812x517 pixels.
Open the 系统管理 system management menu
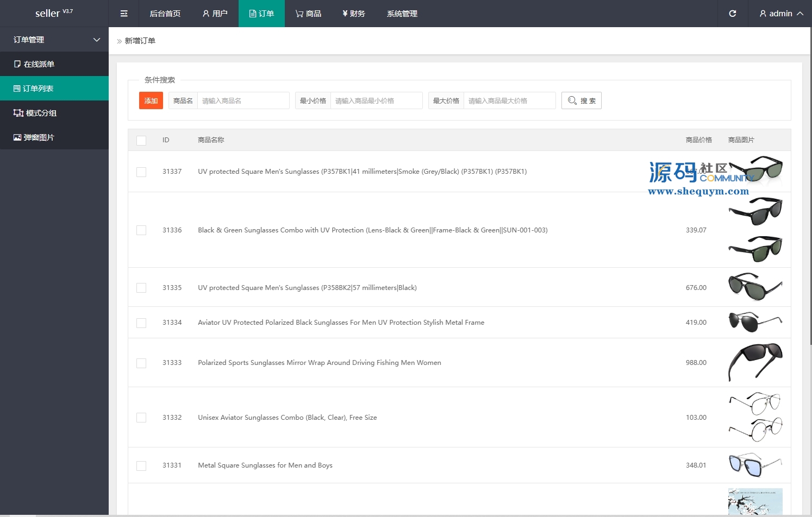pos(402,14)
